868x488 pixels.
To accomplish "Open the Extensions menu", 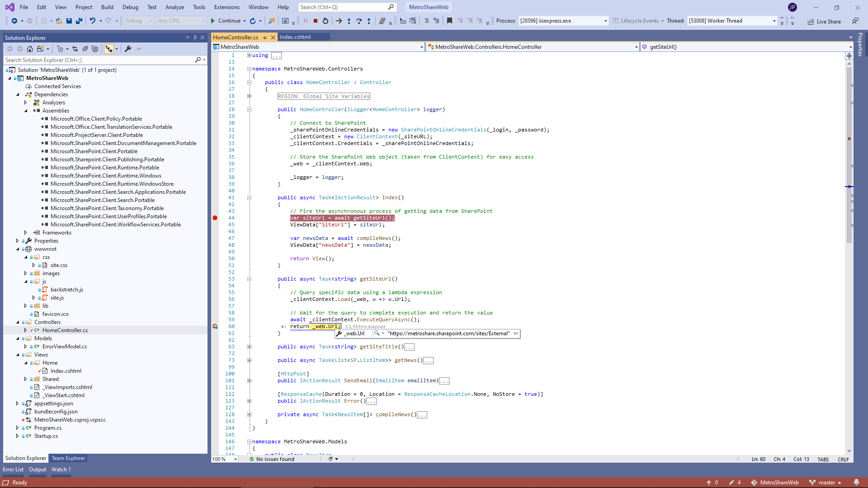I will click(227, 7).
